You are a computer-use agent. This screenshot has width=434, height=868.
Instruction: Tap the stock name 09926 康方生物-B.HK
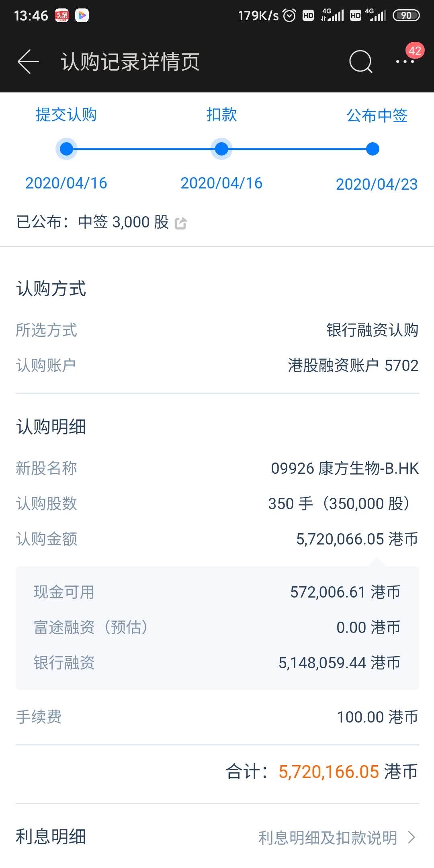(345, 468)
